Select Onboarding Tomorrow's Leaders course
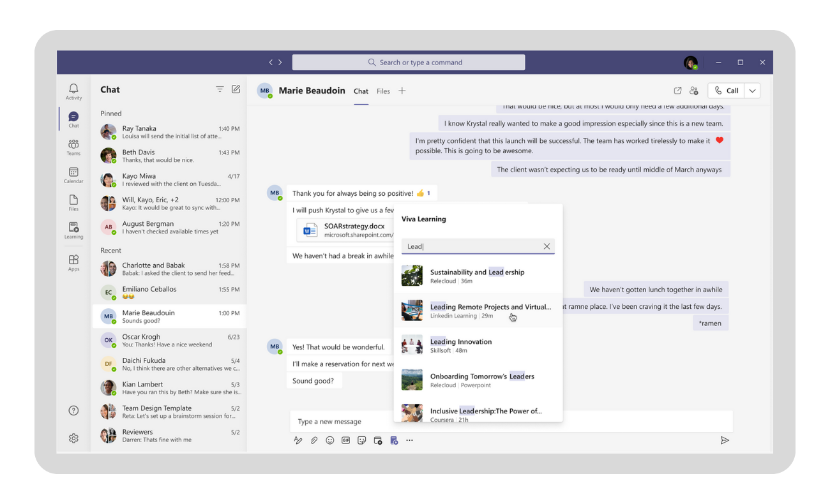This screenshot has width=830, height=504. (478, 380)
